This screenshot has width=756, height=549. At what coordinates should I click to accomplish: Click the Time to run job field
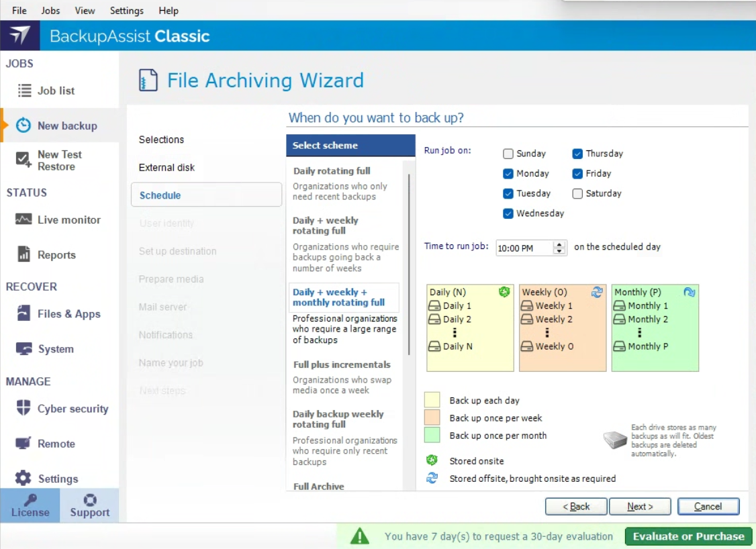[524, 248]
